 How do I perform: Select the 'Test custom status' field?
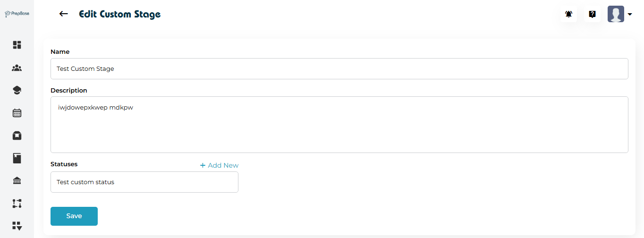tap(144, 182)
